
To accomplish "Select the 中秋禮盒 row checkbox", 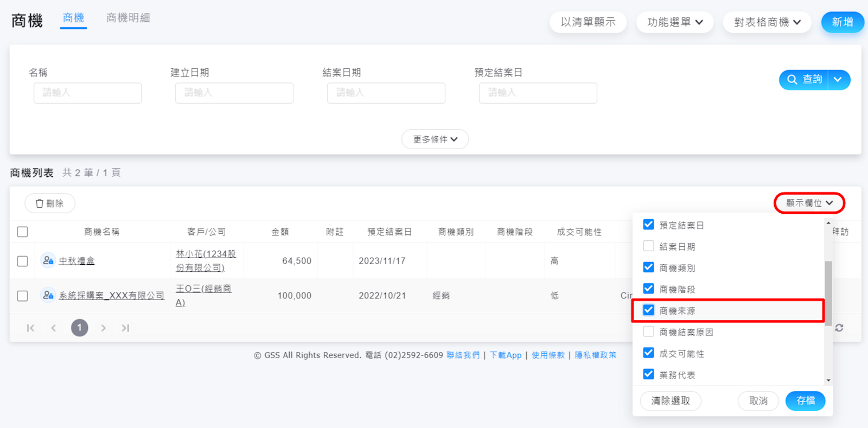I will (x=22, y=261).
